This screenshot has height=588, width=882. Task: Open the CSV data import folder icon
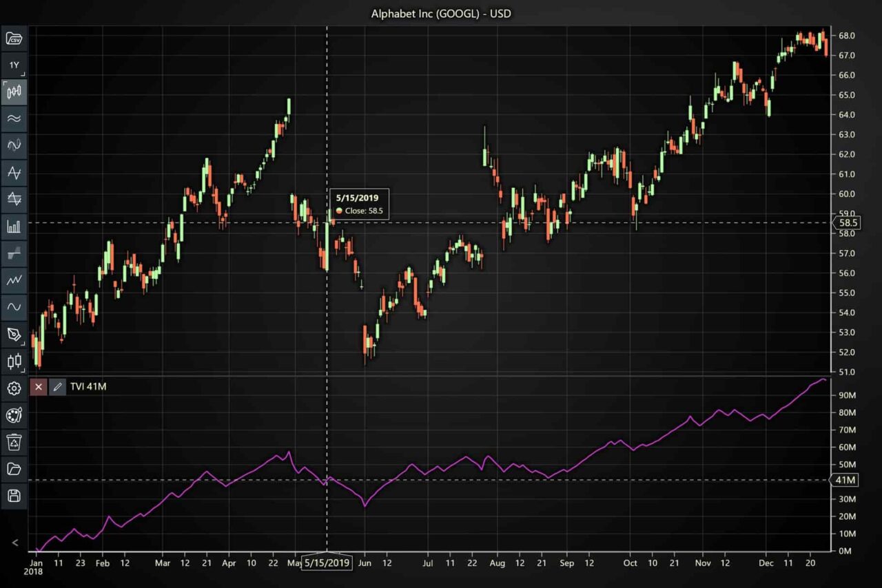(14, 39)
